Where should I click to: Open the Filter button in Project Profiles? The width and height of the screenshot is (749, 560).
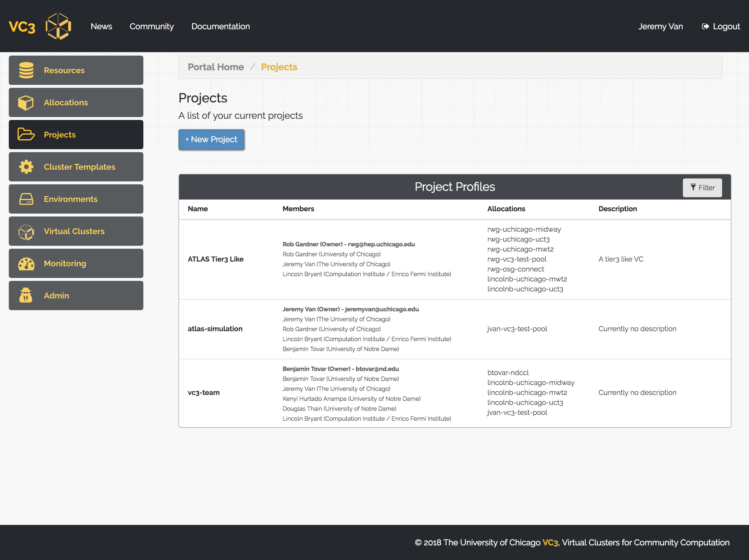pyautogui.click(x=702, y=188)
